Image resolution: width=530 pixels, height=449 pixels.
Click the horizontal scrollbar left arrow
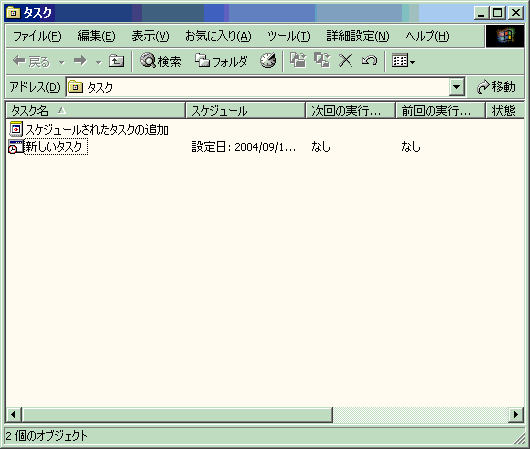coord(14,414)
